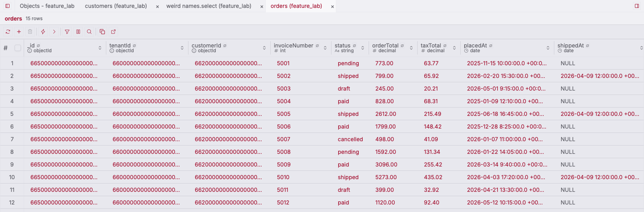Close the customers (feature_lab) tab

click(157, 7)
